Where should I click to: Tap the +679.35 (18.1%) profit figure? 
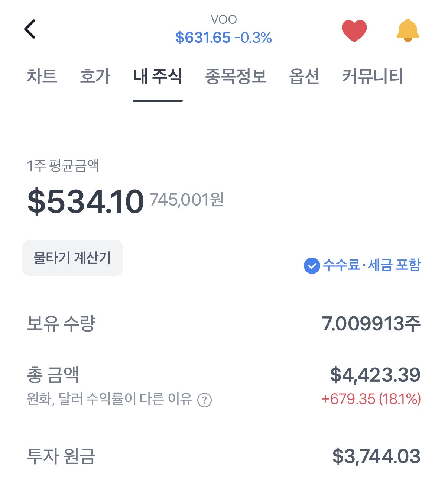click(371, 399)
